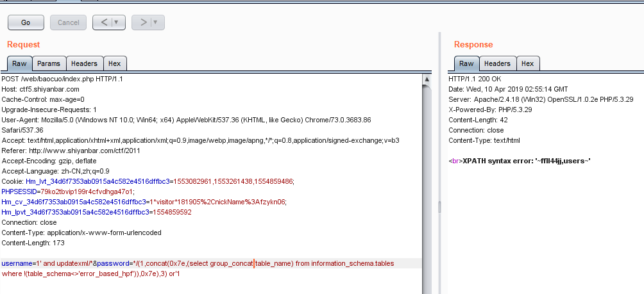Click the request pane vertical scrollbar track
This screenshot has width=644, height=294.
click(427, 188)
